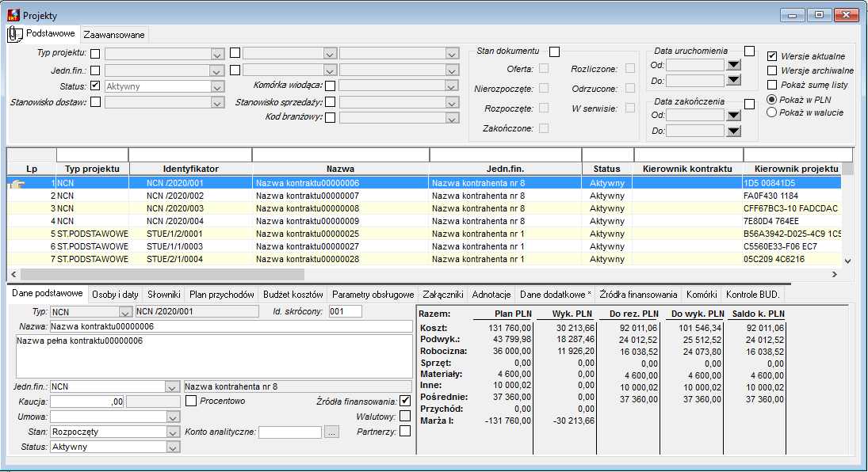This screenshot has width=868, height=472.
Task: Check Wersje archiwalne option
Action: (771, 70)
